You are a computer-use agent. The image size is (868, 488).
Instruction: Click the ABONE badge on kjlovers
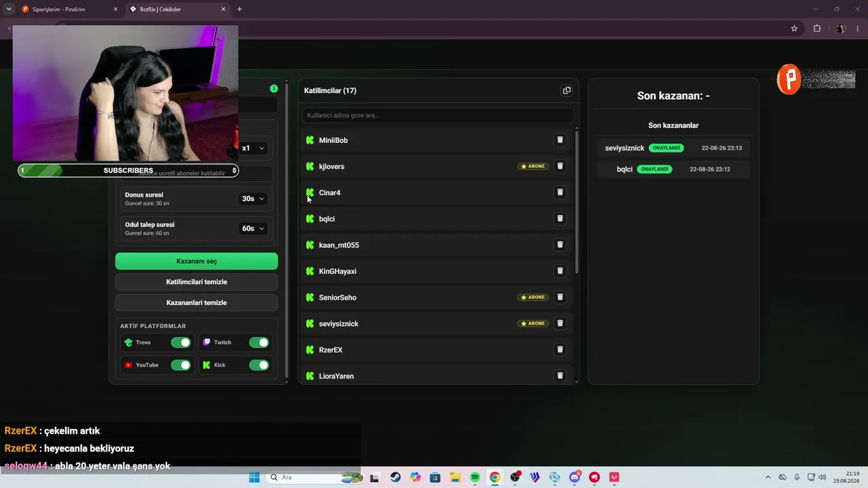click(x=533, y=166)
